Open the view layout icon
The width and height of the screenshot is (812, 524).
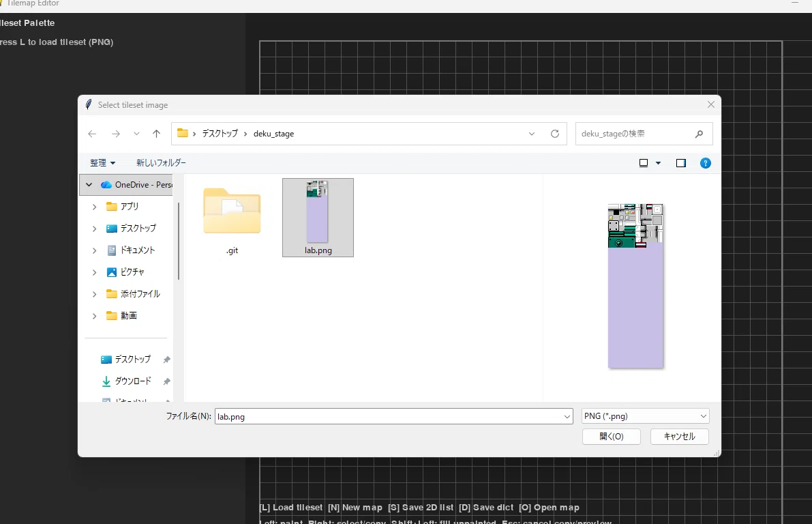pyautogui.click(x=644, y=163)
